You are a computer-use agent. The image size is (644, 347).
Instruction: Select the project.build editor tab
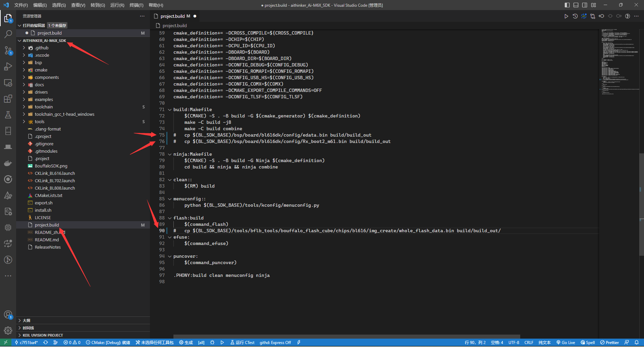pos(175,16)
